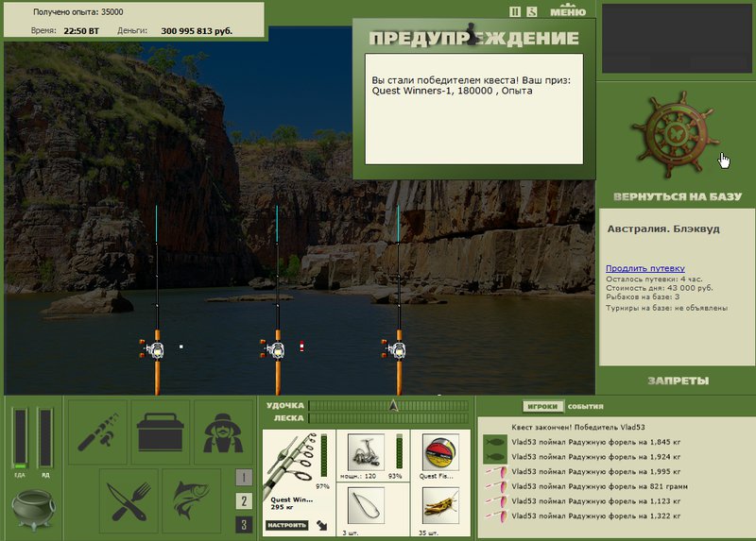
Task: Click the ЕДА food level bar
Action: coord(20,438)
